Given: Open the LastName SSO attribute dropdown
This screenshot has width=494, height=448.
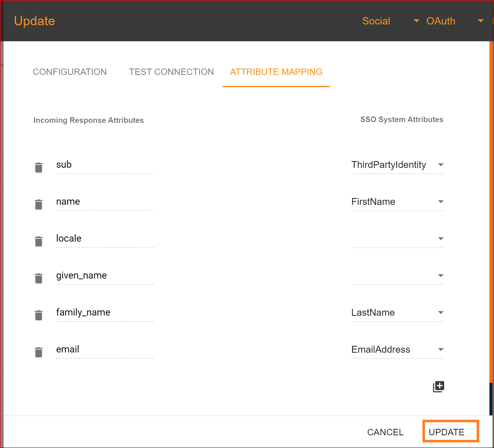Looking at the screenshot, I should coord(397,313).
